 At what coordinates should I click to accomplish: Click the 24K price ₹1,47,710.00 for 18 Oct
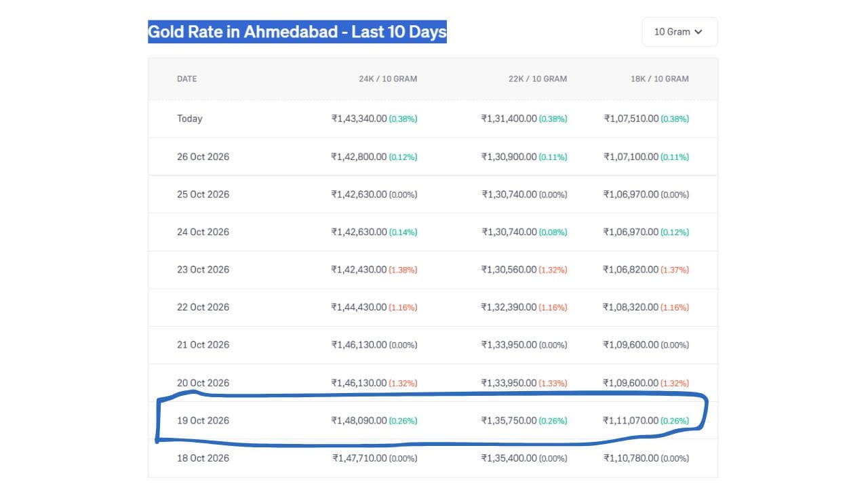(x=359, y=458)
